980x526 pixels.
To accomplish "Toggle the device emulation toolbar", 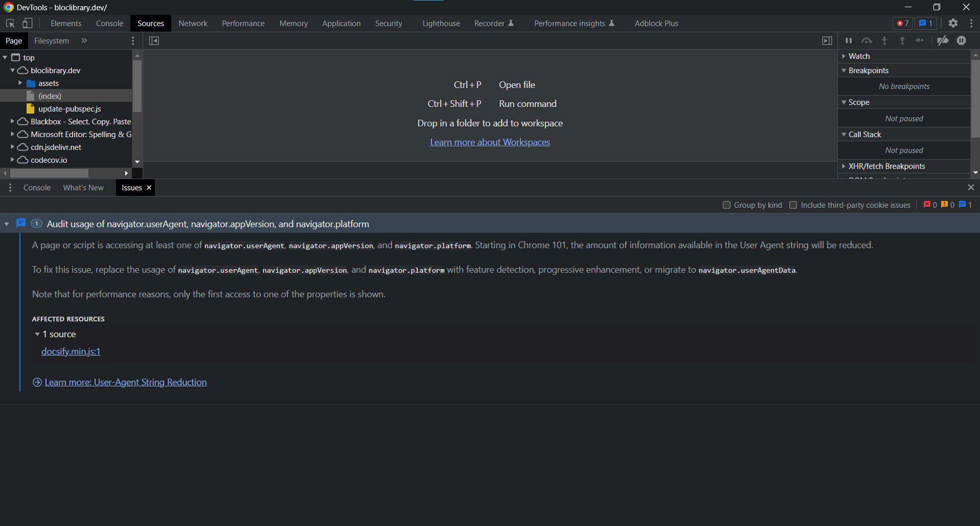I will (28, 23).
